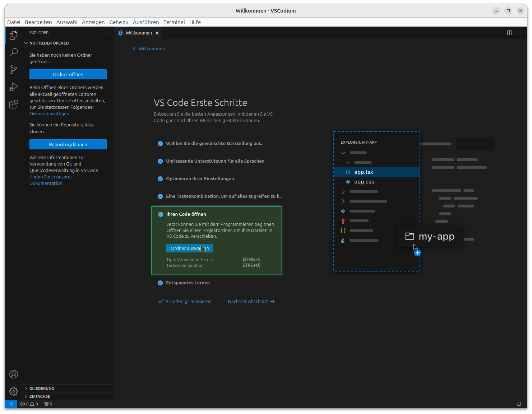Expand the GLIEDERUNG section

pos(42,389)
